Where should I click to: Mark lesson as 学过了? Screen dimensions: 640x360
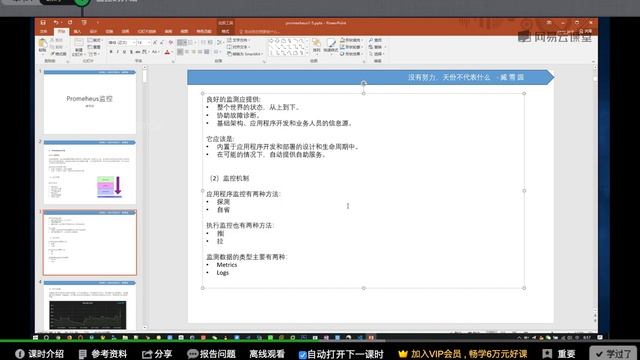coord(613,354)
